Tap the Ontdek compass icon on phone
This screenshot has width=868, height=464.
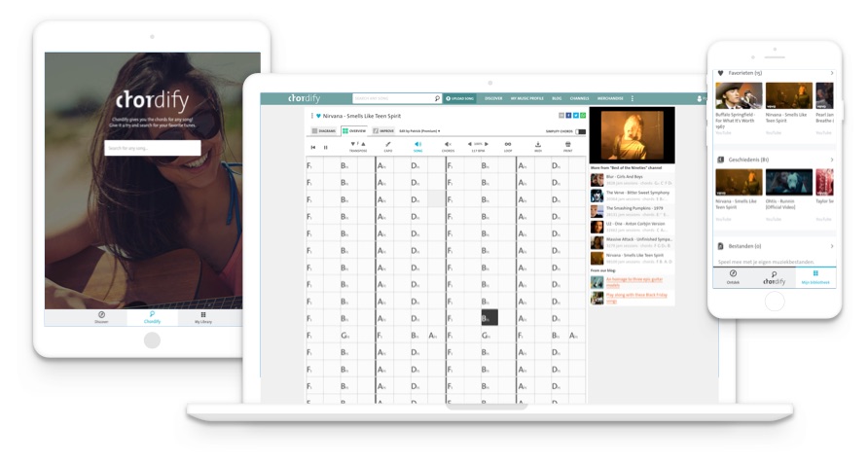[733, 273]
